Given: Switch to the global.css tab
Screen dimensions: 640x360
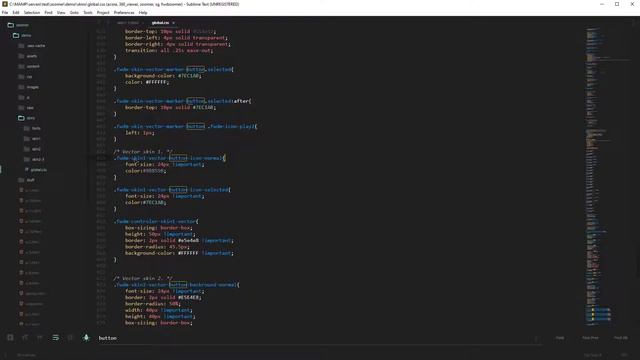Looking at the screenshot, I should (160, 23).
